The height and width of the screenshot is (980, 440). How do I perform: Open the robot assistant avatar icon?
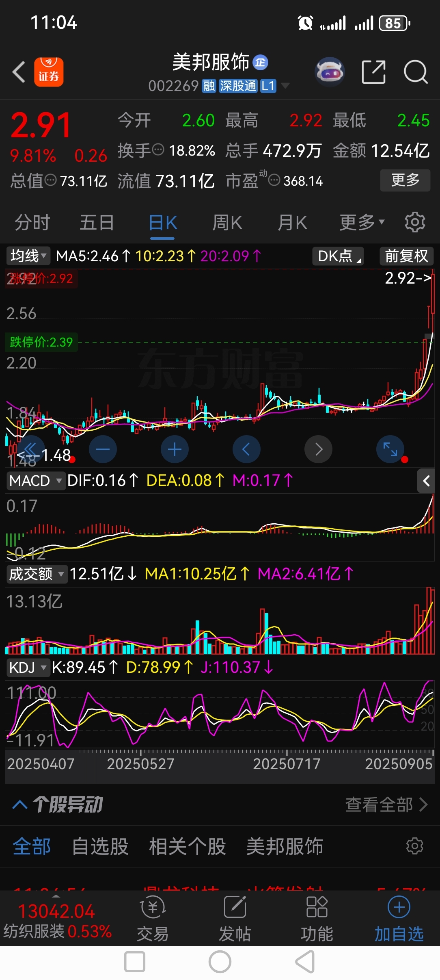(x=330, y=72)
